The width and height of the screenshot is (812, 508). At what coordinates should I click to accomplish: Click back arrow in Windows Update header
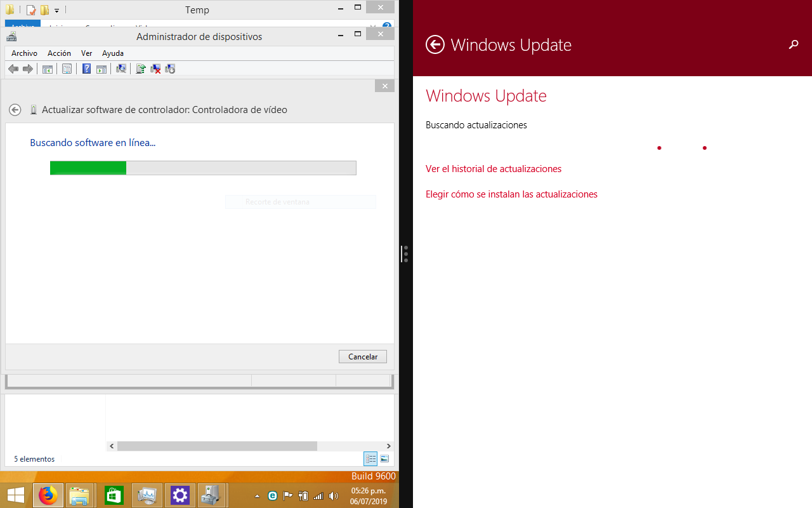[x=435, y=44]
